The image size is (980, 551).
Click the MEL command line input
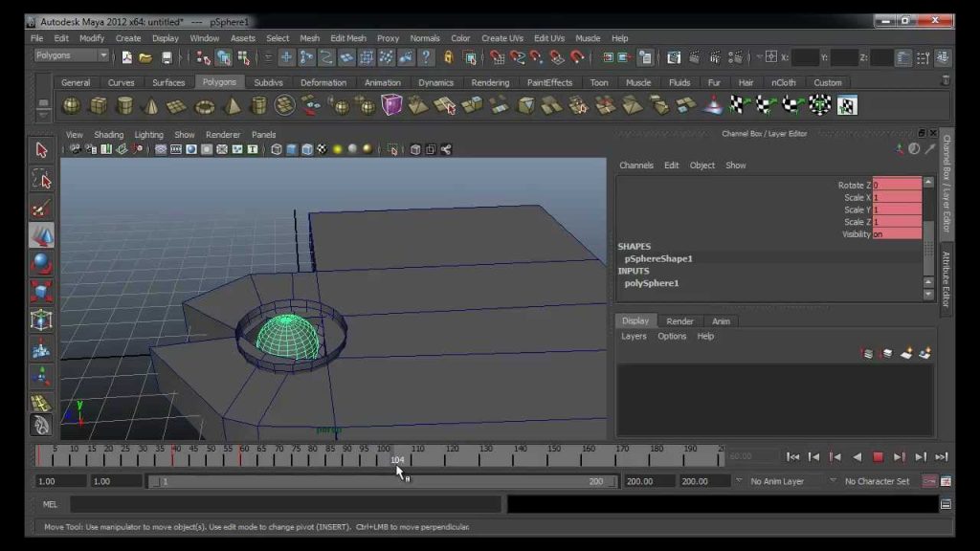(x=285, y=504)
